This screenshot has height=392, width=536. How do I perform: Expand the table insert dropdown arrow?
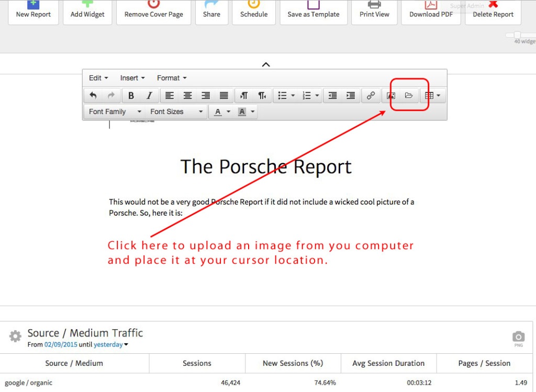click(438, 95)
